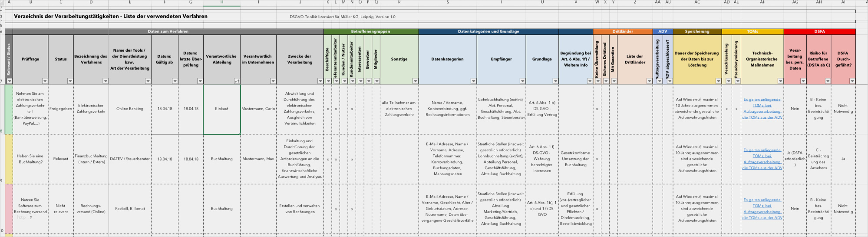This screenshot has height=237, width=868.
Task: Open the TOMs link in the Fastbill row
Action: pyautogui.click(x=762, y=209)
